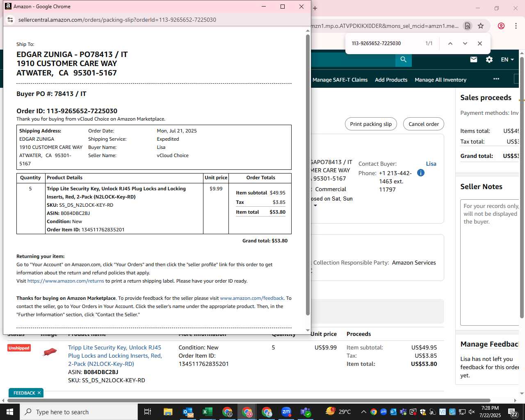Click the Grand total: $53.80 text in packing slip
Viewport: 525px width, 420px height.
(x=265, y=241)
